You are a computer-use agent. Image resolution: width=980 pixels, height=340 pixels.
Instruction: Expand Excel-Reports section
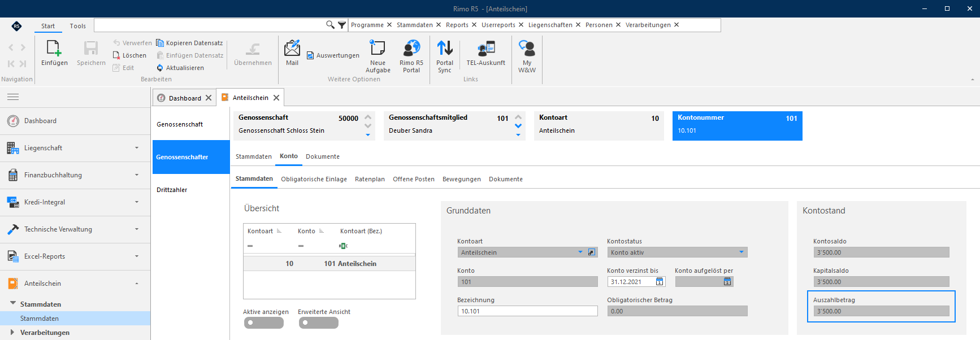(x=137, y=256)
